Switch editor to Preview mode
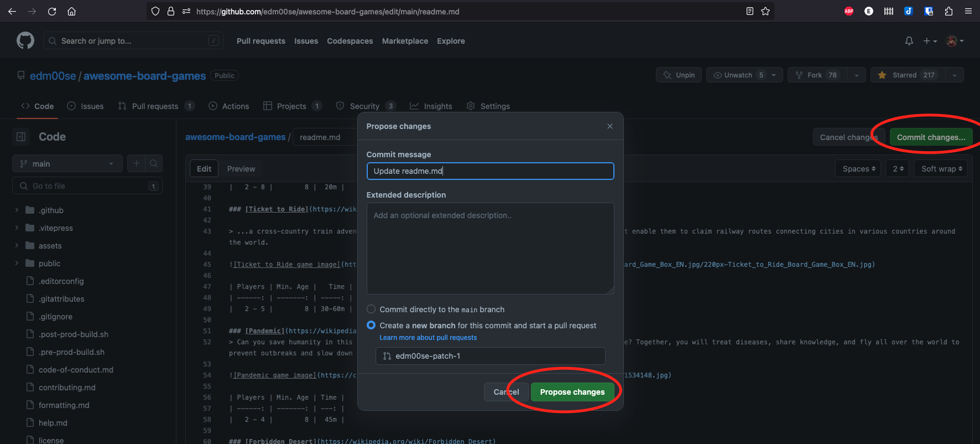Screen dimensions: 980x444 pyautogui.click(x=241, y=169)
